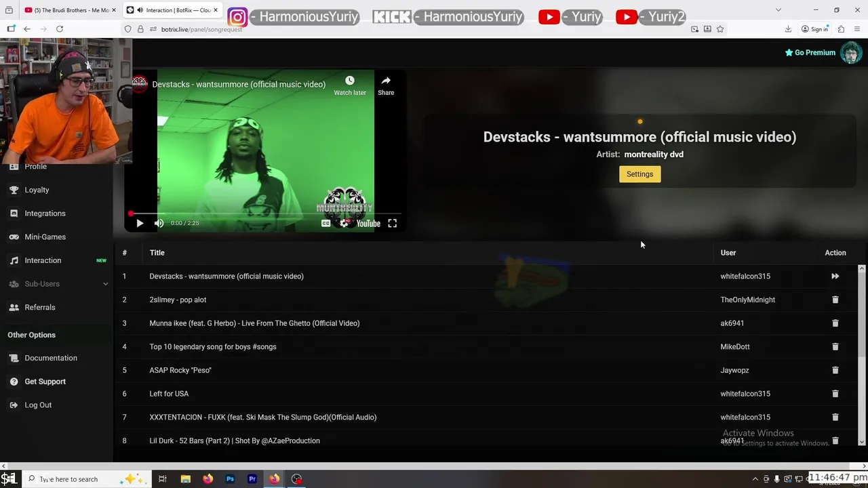Toggle closed captions on the video
868x488 pixels.
325,223
